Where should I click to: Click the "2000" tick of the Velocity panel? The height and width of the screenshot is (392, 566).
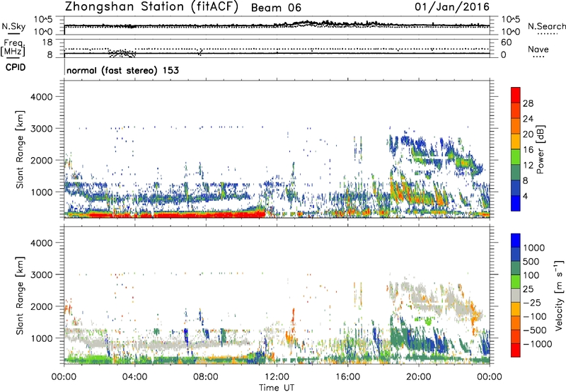point(42,306)
